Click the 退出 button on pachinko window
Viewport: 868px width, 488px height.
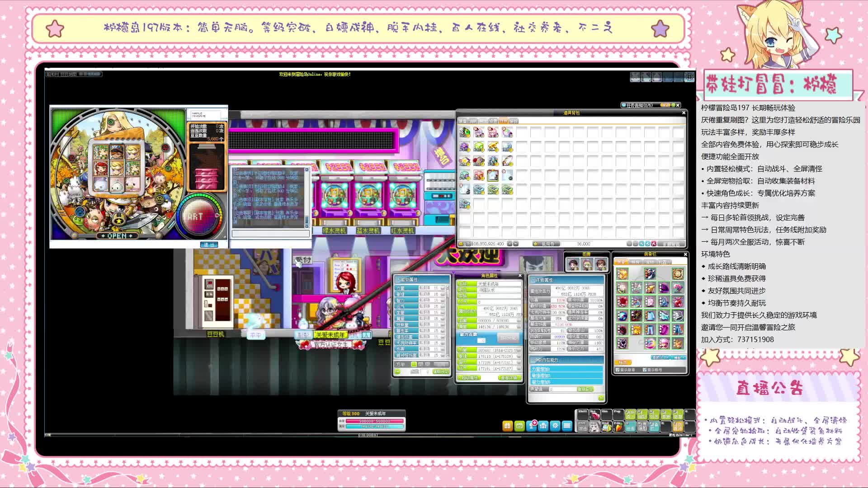point(209,244)
